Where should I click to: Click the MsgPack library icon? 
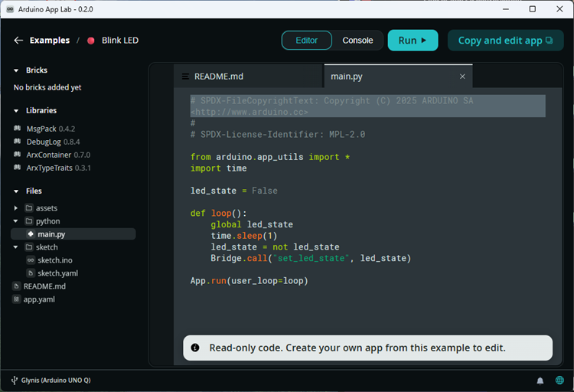pyautogui.click(x=17, y=129)
